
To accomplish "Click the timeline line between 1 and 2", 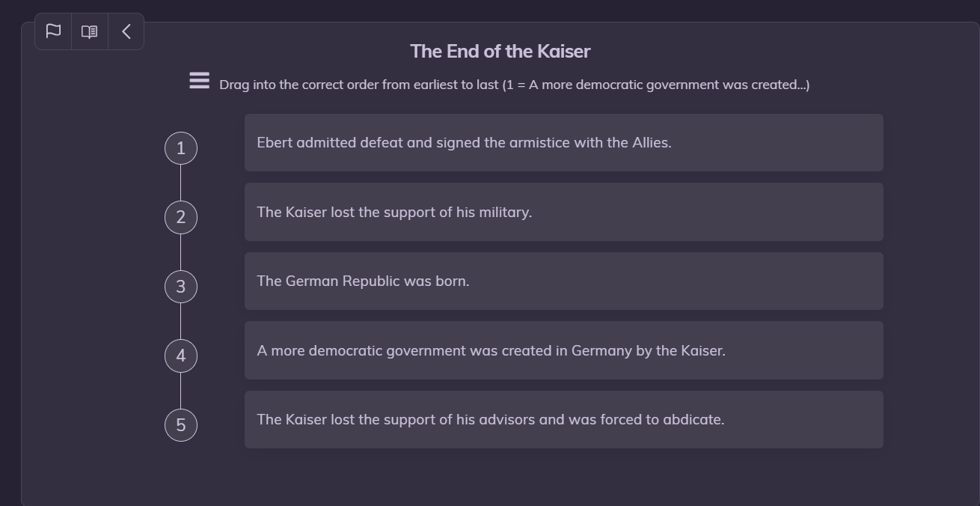I will (181, 183).
